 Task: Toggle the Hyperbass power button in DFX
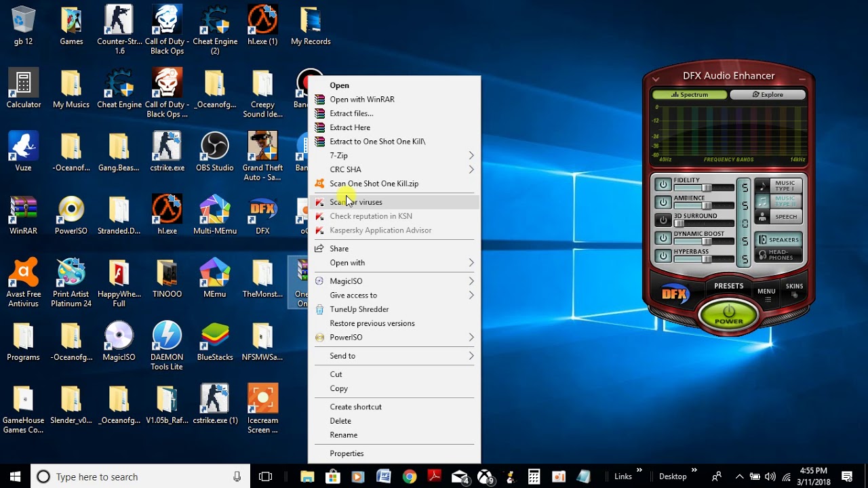663,256
